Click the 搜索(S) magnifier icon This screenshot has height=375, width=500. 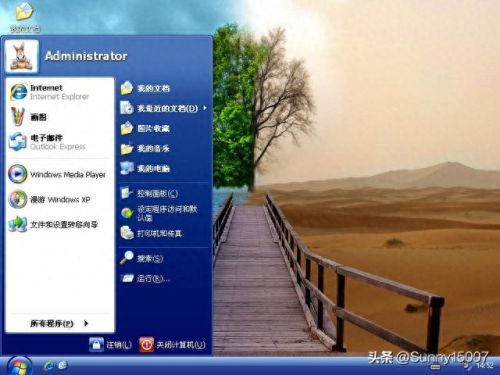(127, 258)
